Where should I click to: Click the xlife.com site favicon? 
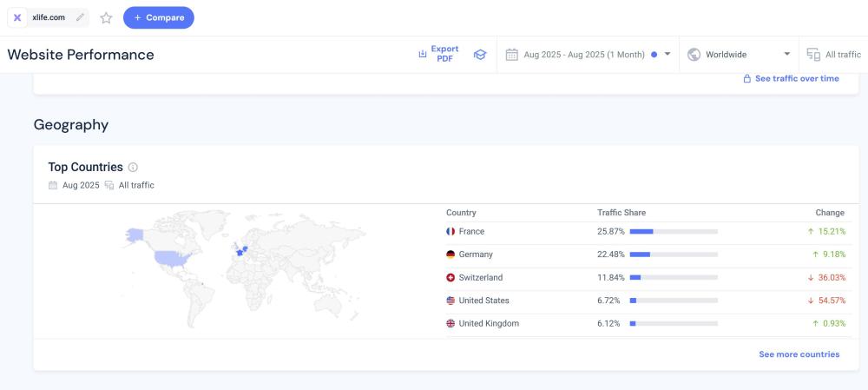17,17
